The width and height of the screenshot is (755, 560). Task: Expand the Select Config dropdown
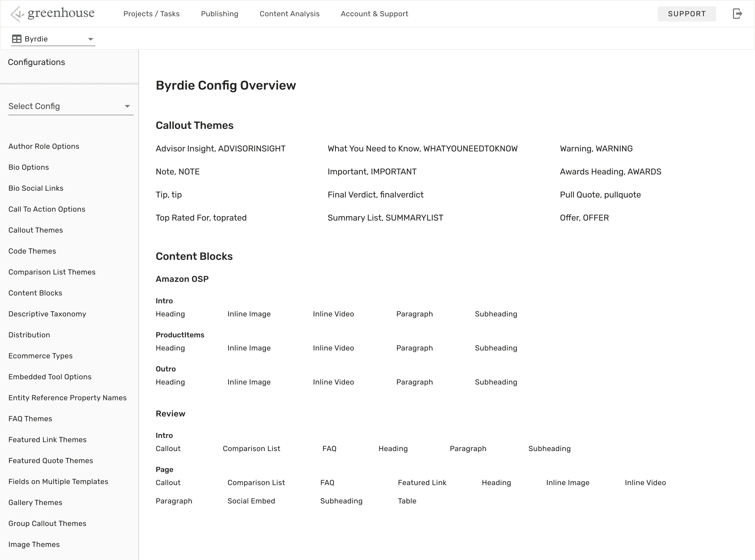pos(127,106)
